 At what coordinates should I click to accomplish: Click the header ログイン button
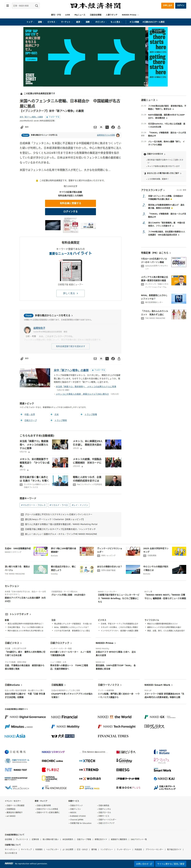[181, 5]
